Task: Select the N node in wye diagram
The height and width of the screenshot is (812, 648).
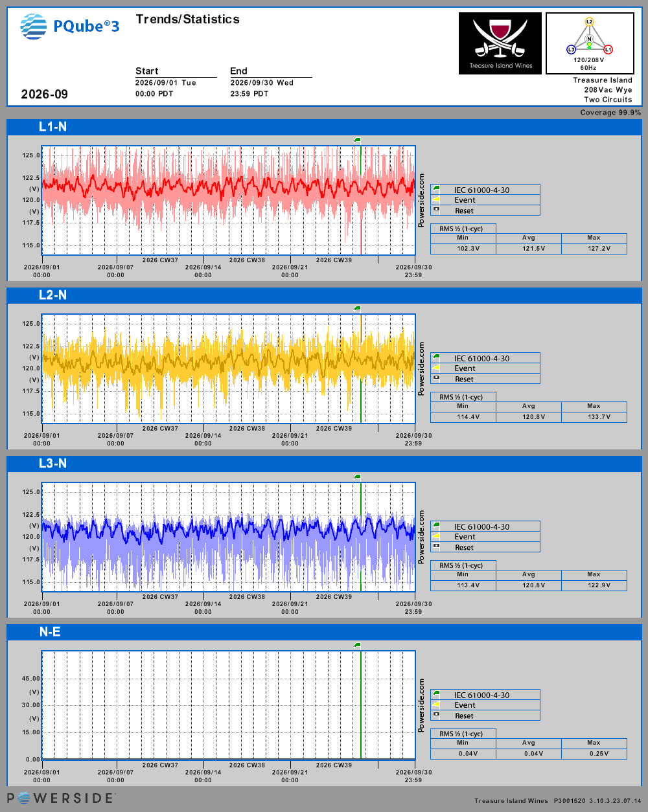Action: (x=589, y=39)
